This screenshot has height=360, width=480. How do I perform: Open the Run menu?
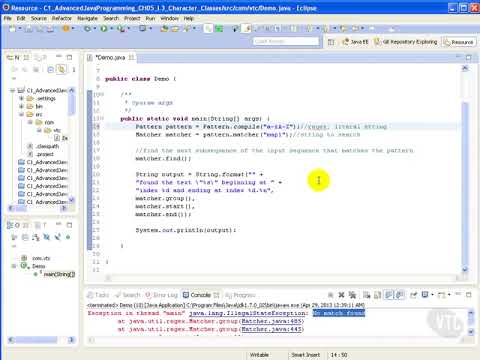150,18
